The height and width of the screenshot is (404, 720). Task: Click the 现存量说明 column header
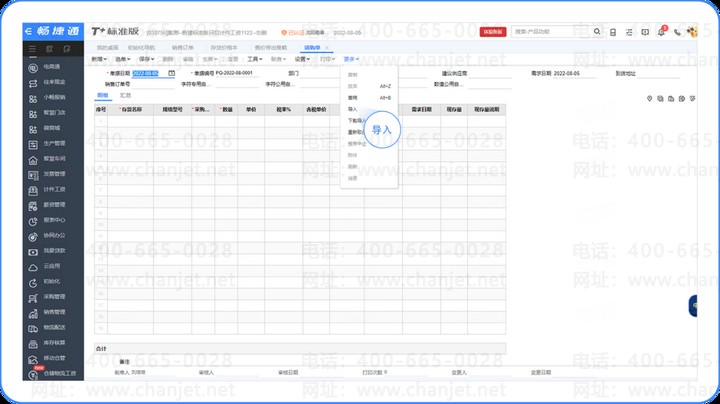pyautogui.click(x=486, y=110)
